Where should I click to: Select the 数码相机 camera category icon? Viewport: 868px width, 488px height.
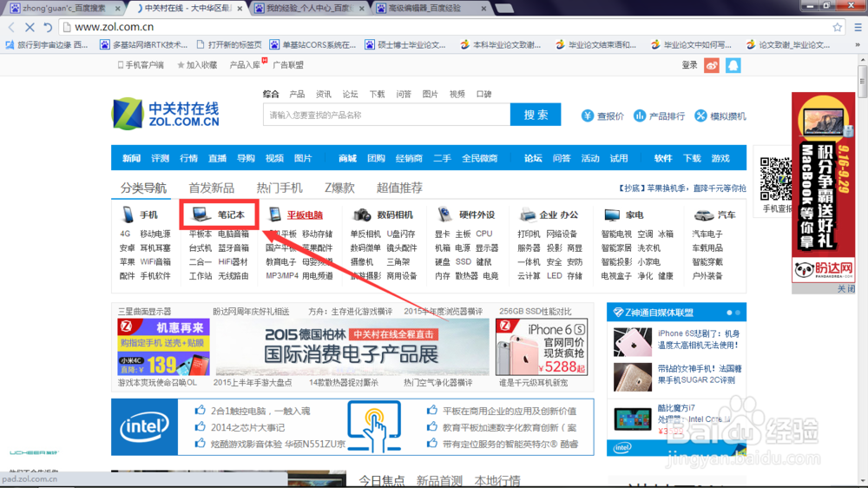click(362, 214)
